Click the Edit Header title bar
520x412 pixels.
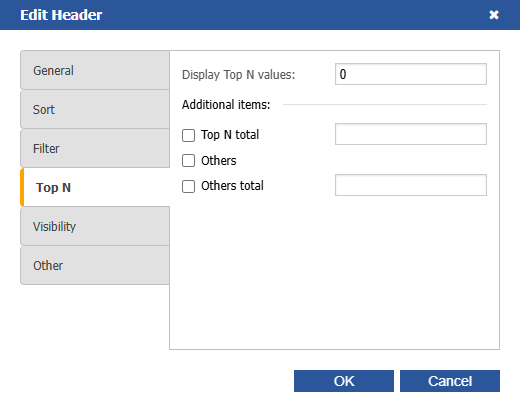pos(260,15)
